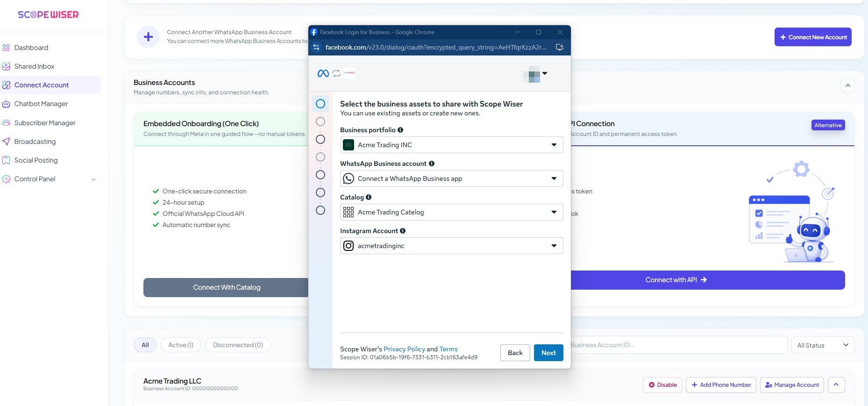
Task: Expand the Control Panel submenu chevron
Action: click(93, 179)
